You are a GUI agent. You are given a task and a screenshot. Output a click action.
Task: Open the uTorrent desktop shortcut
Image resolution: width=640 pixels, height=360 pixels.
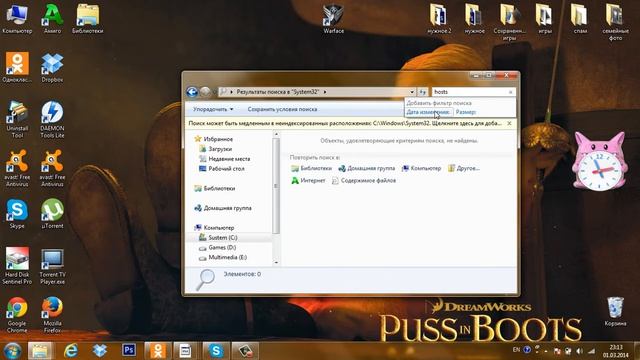pos(52,213)
